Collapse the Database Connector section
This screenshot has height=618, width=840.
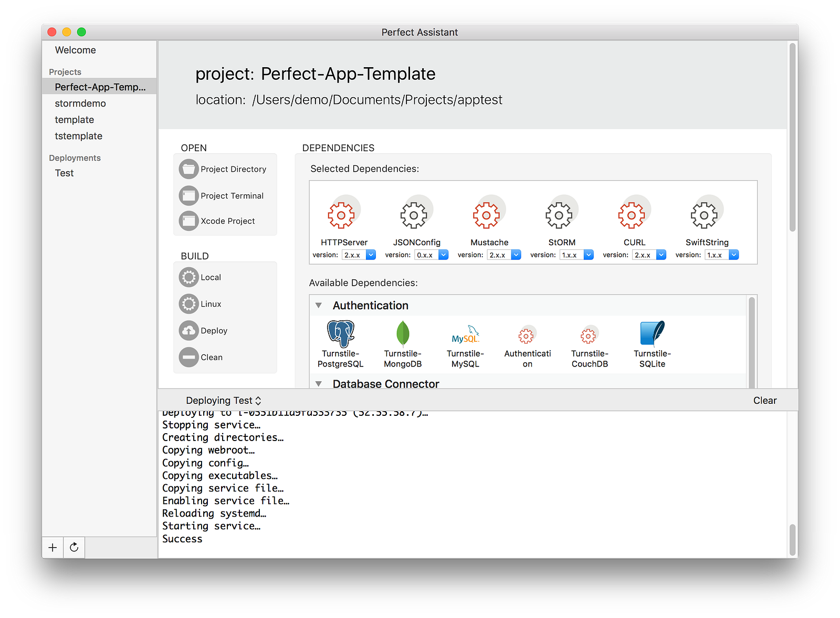318,384
